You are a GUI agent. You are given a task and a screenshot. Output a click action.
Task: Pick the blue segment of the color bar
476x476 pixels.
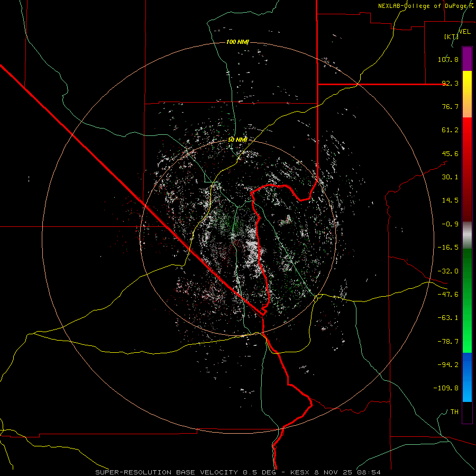point(467,377)
